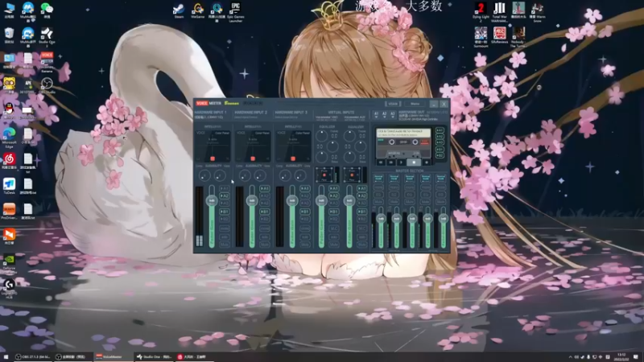Click Voicemeeter VAIO fader gain knob
The image size is (644, 362).
click(x=321, y=200)
